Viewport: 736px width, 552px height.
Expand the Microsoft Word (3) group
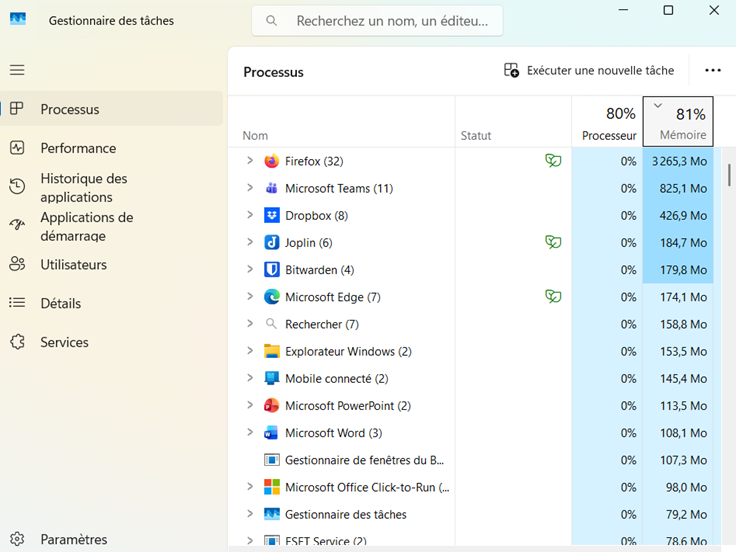[x=250, y=432]
